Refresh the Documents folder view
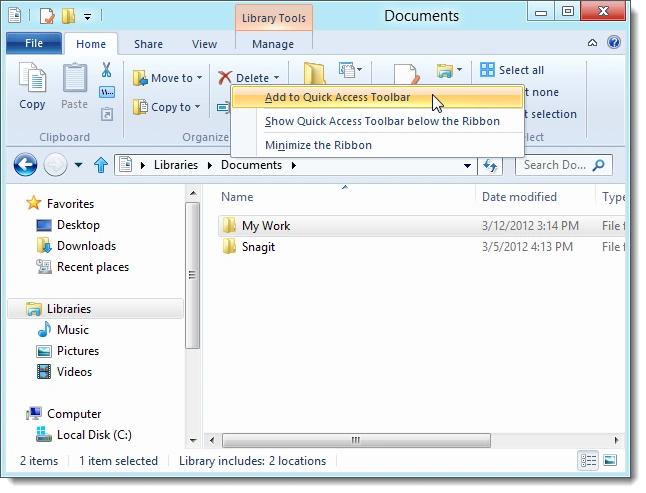This screenshot has width=646, height=493. click(490, 166)
